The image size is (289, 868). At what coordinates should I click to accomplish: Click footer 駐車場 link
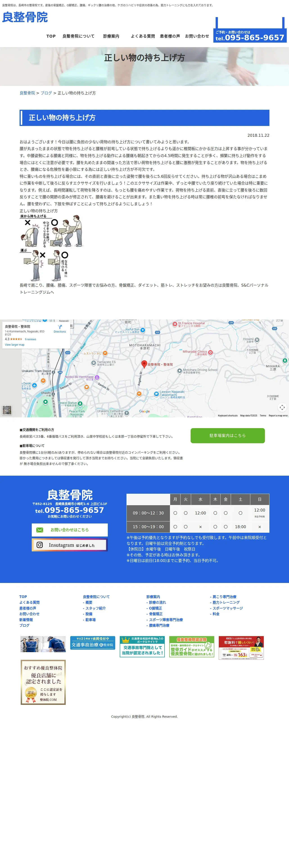[89, 619]
